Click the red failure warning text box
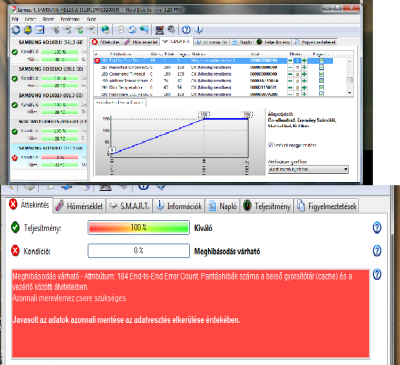The image size is (400, 365). coord(191,313)
